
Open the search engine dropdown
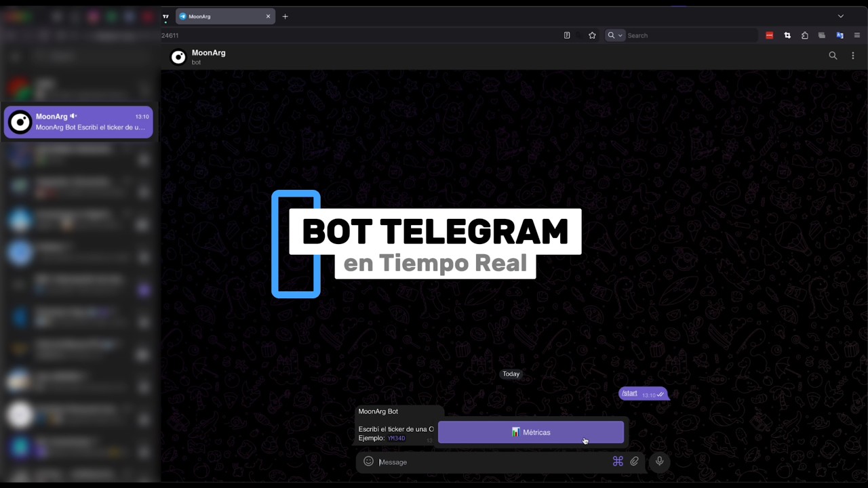tap(615, 35)
